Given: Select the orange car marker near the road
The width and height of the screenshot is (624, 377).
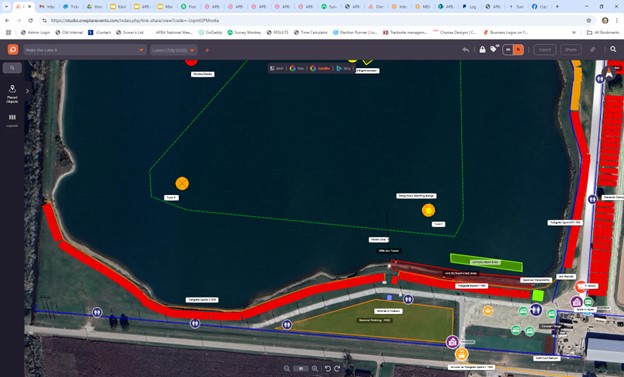Looking at the screenshot, I should pos(462,354).
